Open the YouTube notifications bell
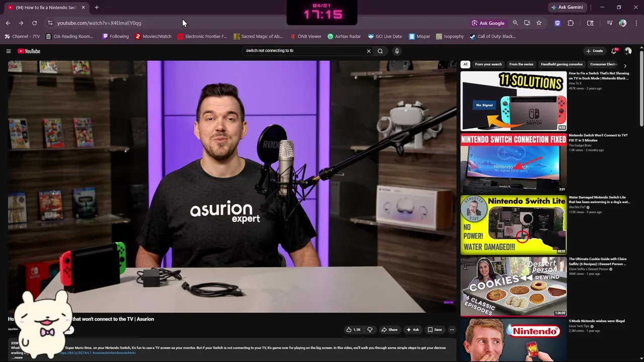This screenshot has height=362, width=644. [614, 51]
